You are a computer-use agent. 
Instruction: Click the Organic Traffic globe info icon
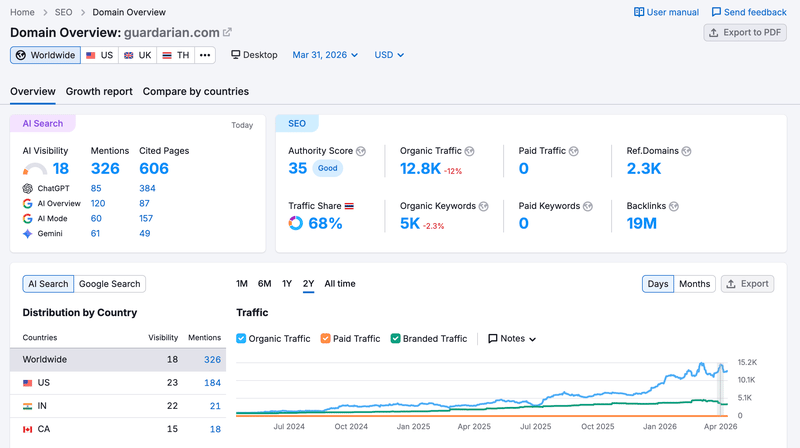[x=469, y=151]
